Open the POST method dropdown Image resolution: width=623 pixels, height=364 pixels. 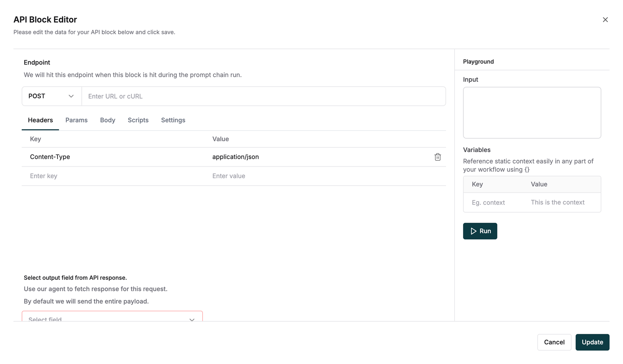[x=51, y=96]
